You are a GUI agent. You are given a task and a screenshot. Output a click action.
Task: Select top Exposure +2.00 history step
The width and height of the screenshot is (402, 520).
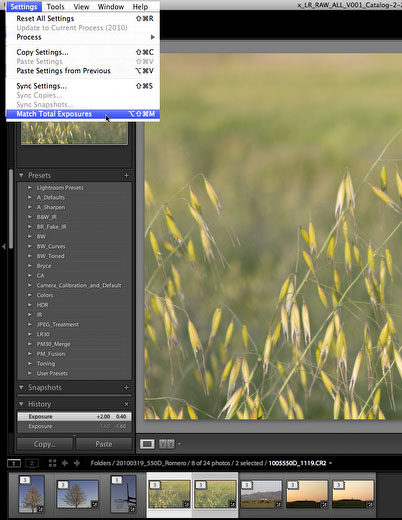point(74,417)
